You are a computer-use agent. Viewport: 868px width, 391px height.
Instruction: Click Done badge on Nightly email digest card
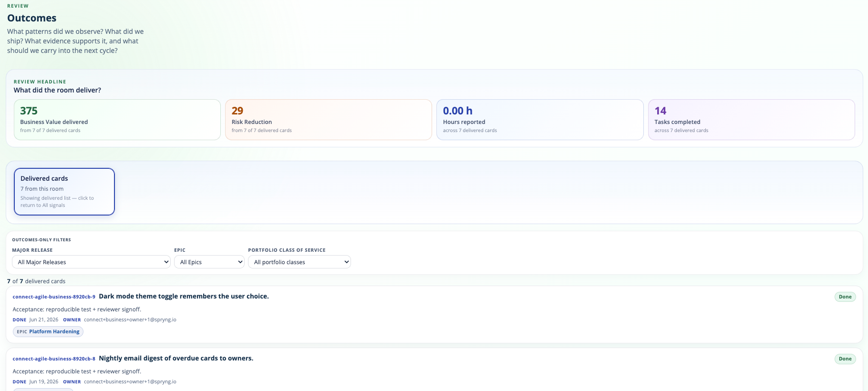(845, 359)
